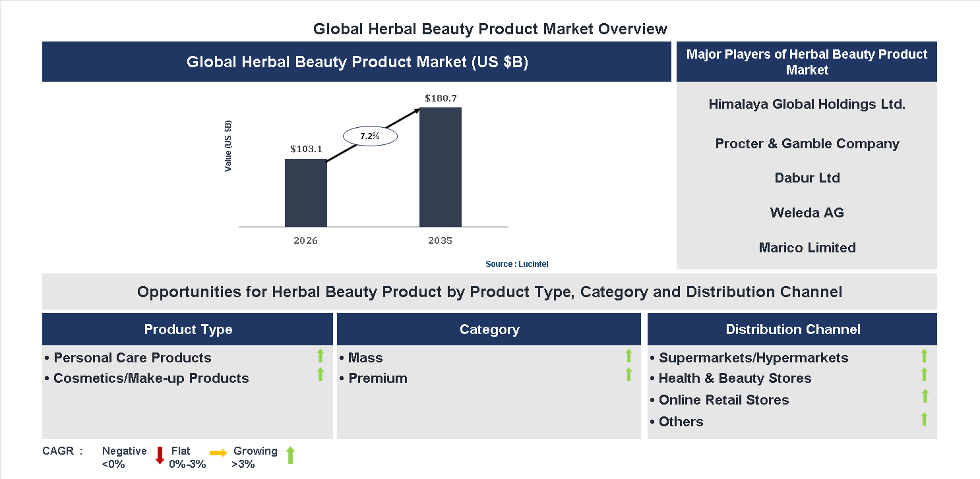Click the growth arrow beside Cosmetics/Make-up Products
Image resolution: width=980 pixels, height=479 pixels.
321,373
